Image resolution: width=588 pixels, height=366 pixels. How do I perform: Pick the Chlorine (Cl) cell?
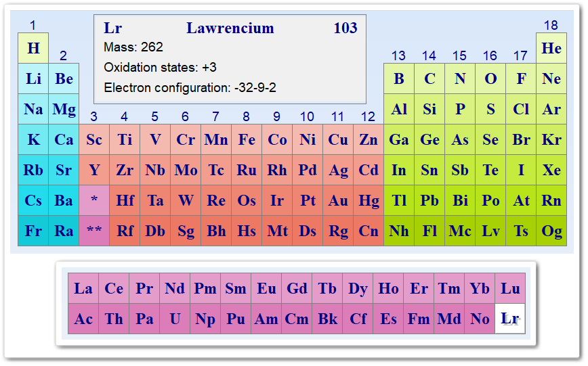point(521,109)
